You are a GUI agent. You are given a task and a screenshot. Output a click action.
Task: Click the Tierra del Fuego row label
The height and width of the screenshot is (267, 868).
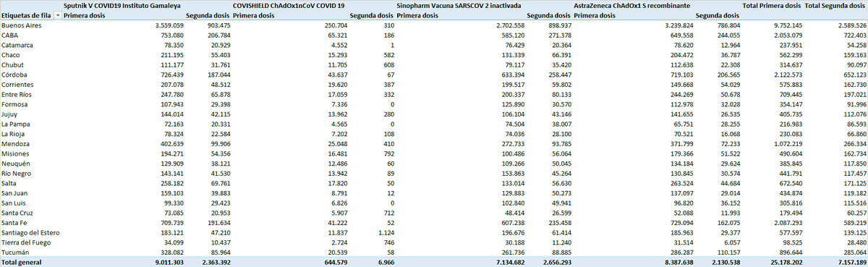[24, 243]
